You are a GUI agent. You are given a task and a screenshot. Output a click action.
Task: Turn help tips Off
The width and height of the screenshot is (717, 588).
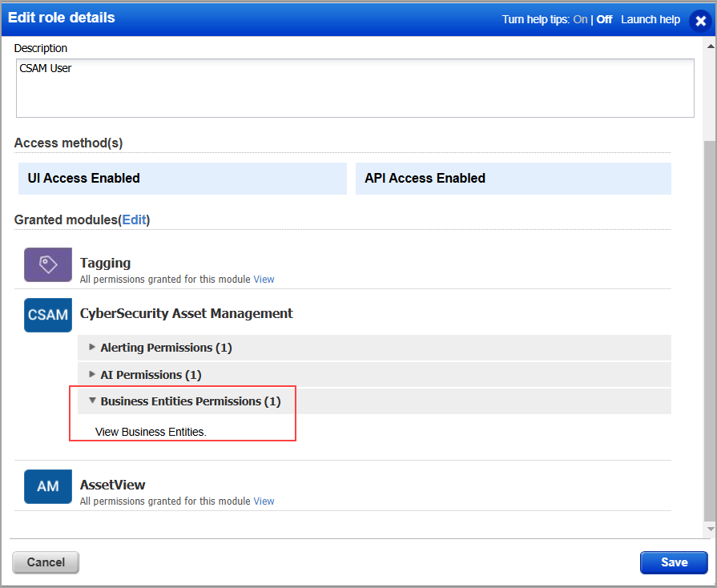pyautogui.click(x=604, y=20)
